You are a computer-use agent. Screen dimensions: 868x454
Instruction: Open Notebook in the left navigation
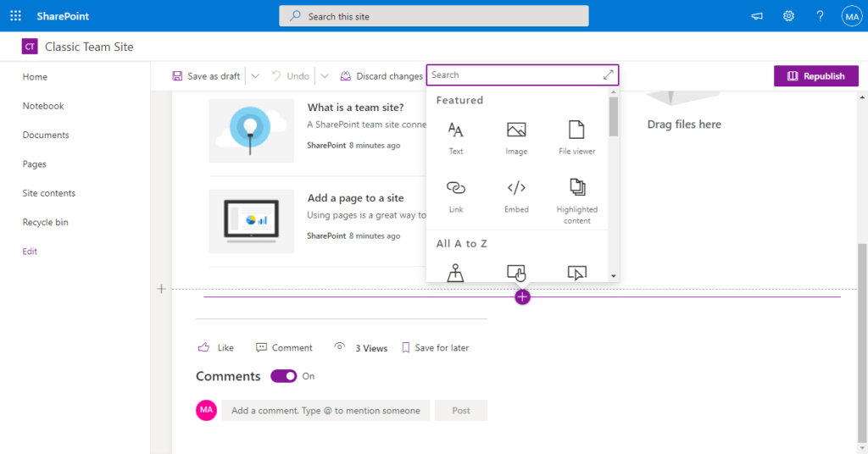click(x=43, y=106)
